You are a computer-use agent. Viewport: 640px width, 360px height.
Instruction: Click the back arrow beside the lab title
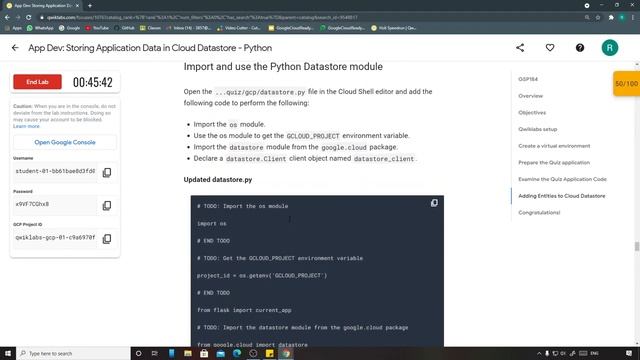coord(15,48)
